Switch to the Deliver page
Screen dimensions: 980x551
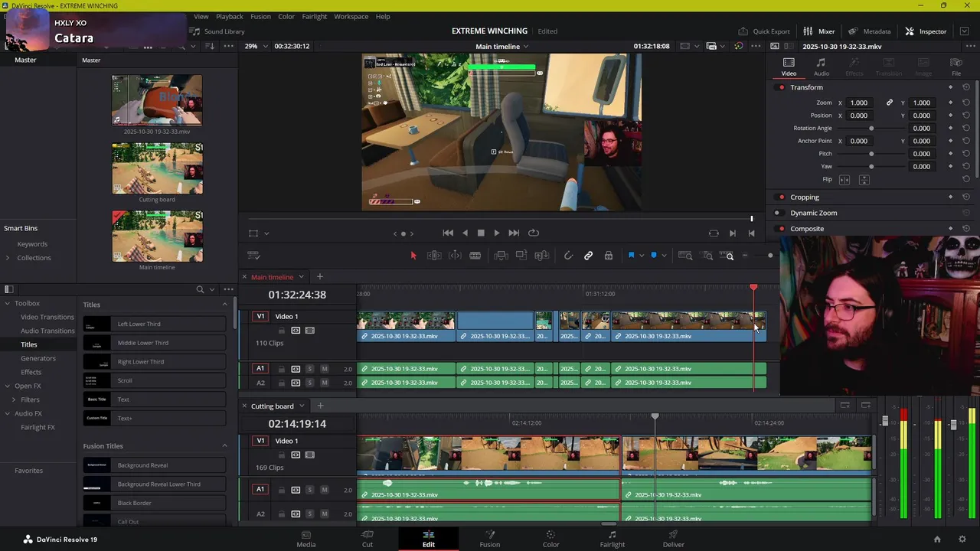[673, 539]
